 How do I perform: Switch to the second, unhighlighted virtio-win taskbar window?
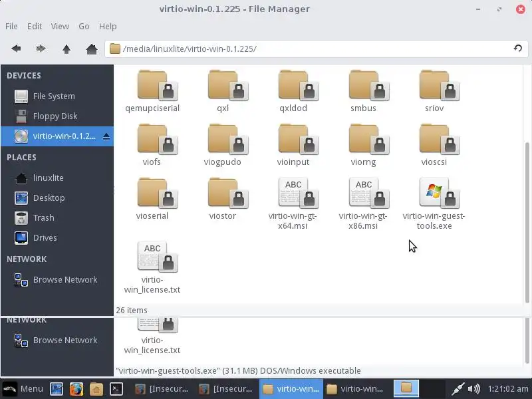pos(355,389)
